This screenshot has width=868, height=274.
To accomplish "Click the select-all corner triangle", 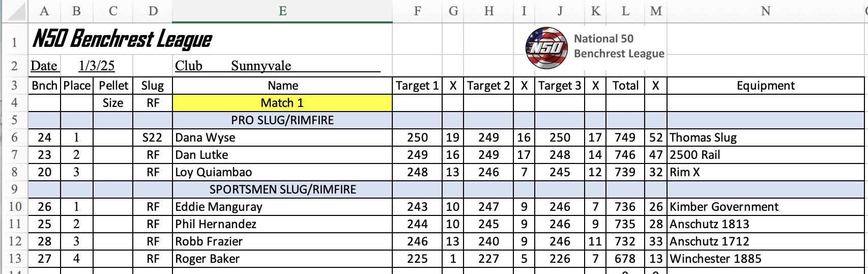I will [14, 11].
